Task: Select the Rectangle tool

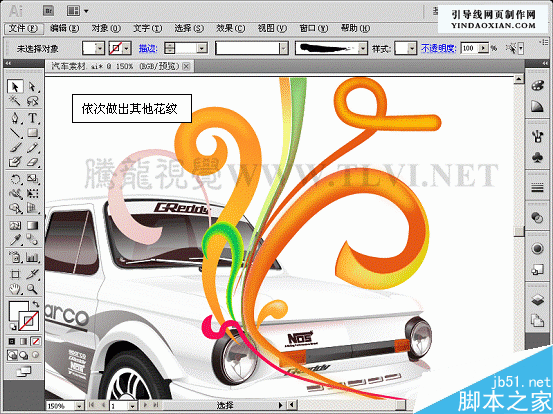Action: tap(32, 133)
